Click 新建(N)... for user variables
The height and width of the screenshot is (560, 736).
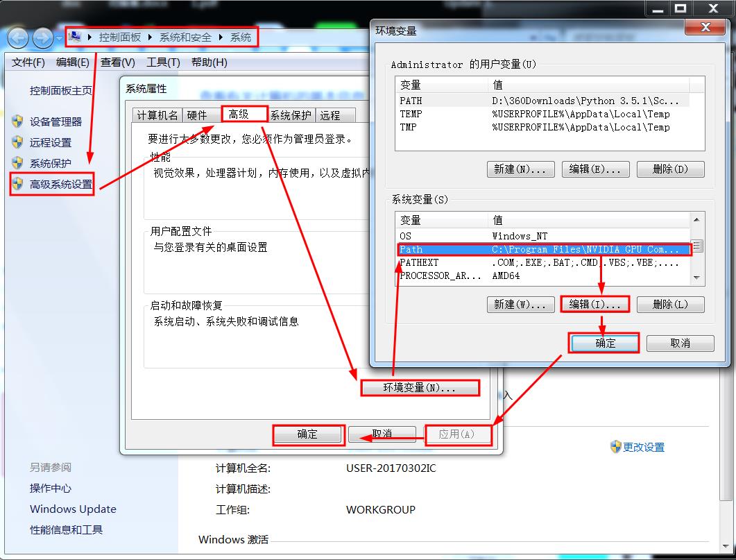point(520,169)
